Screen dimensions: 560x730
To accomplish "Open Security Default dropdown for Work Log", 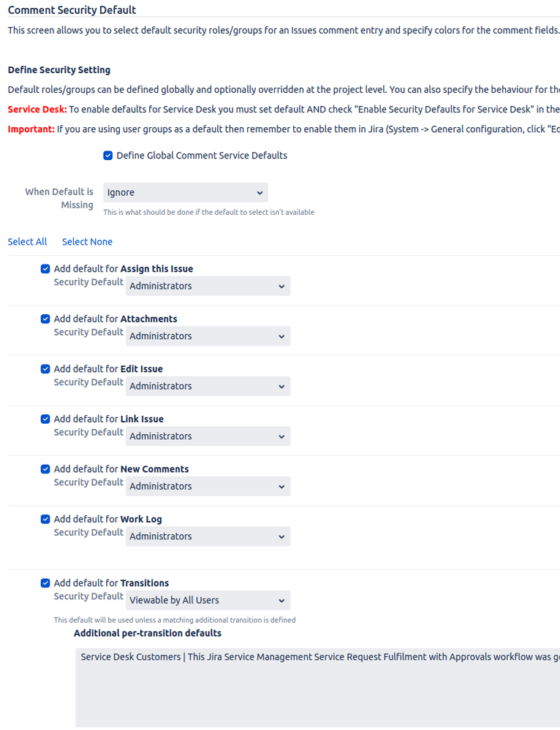I will [x=208, y=536].
